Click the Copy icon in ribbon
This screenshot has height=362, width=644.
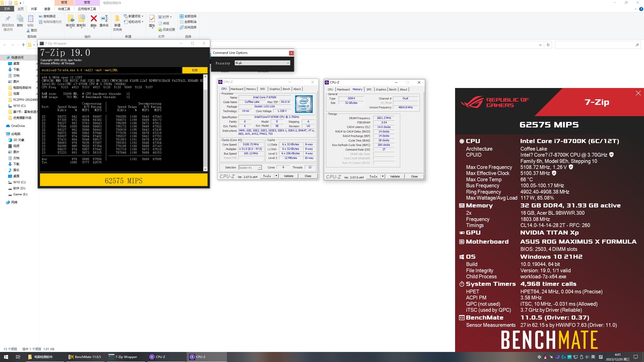tap(20, 19)
